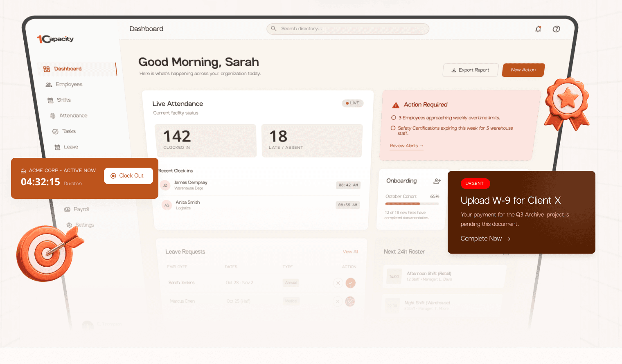Click the Leave calendar icon
This screenshot has width=622, height=364.
(58, 147)
